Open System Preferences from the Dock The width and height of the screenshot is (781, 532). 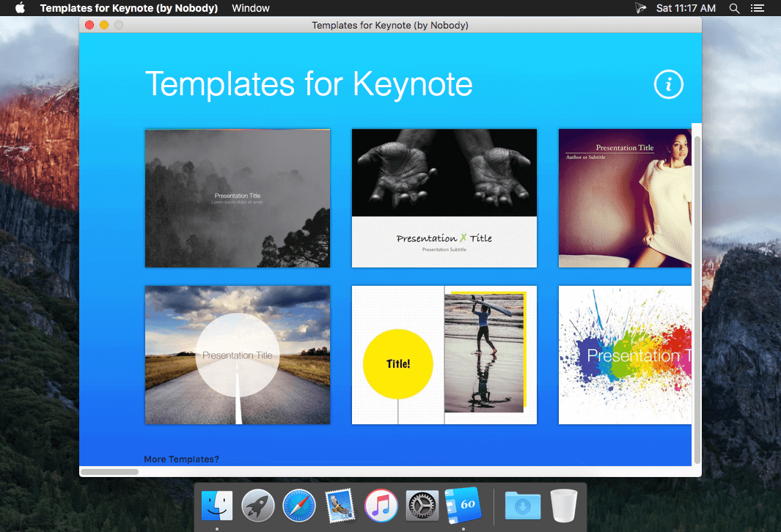422,506
